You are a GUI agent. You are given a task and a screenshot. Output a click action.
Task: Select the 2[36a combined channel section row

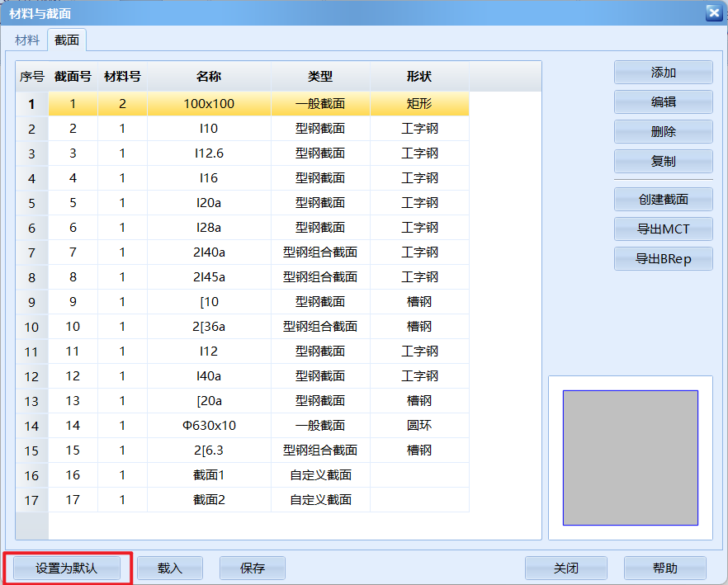pyautogui.click(x=209, y=327)
